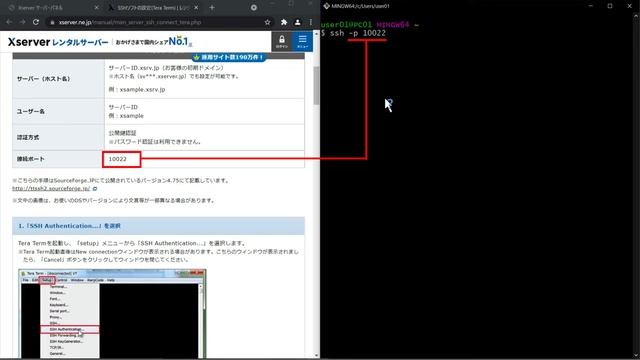The height and width of the screenshot is (360, 640).
Task: Click the terminal scrollbar up arrow
Action: tap(636, 16)
